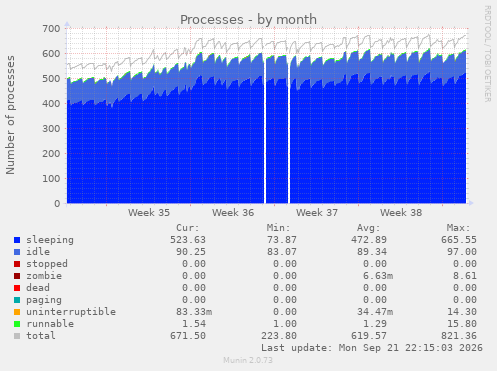The image size is (497, 371).
Task: Click the 'Cur:' column header
Action: (188, 228)
